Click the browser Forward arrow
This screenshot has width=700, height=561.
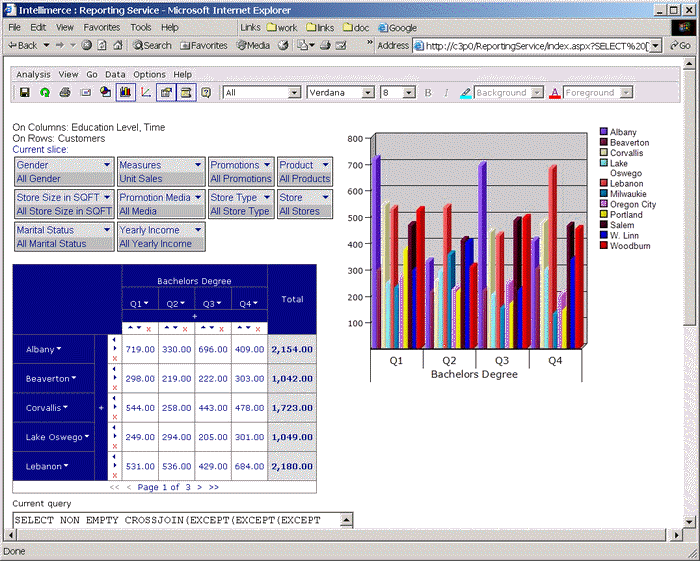[60, 45]
